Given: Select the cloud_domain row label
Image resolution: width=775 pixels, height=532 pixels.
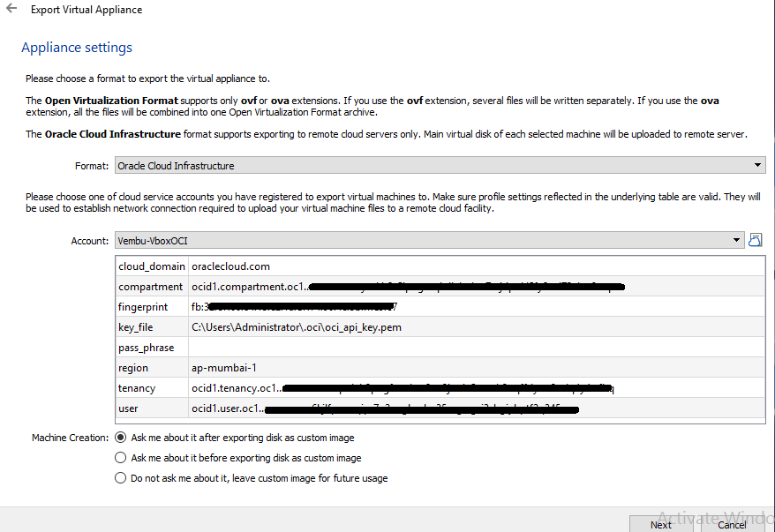Looking at the screenshot, I should (x=152, y=266).
